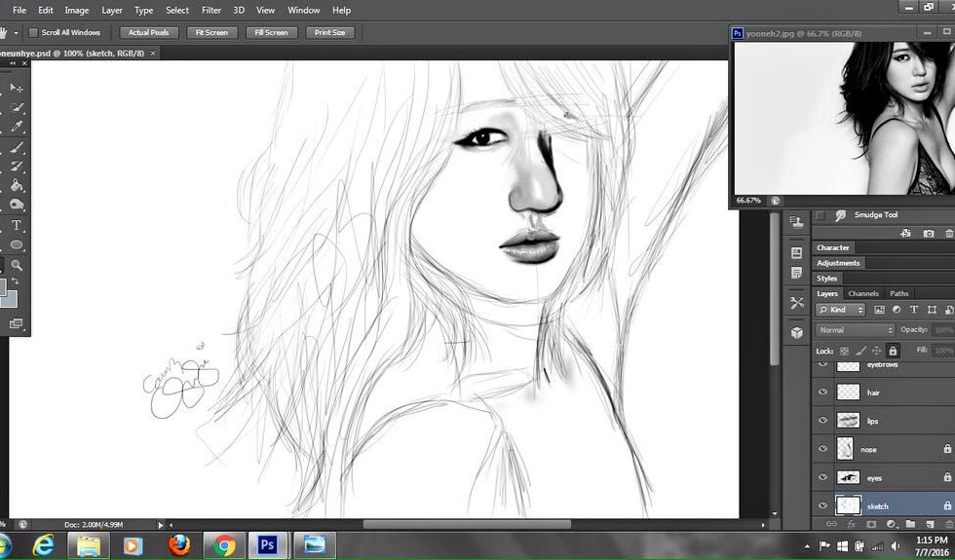The width and height of the screenshot is (955, 560).
Task: Click the Fit Screen button
Action: point(211,33)
